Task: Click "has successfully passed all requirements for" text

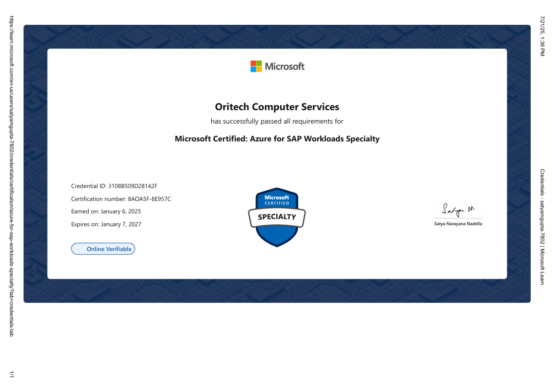Action: pos(277,121)
